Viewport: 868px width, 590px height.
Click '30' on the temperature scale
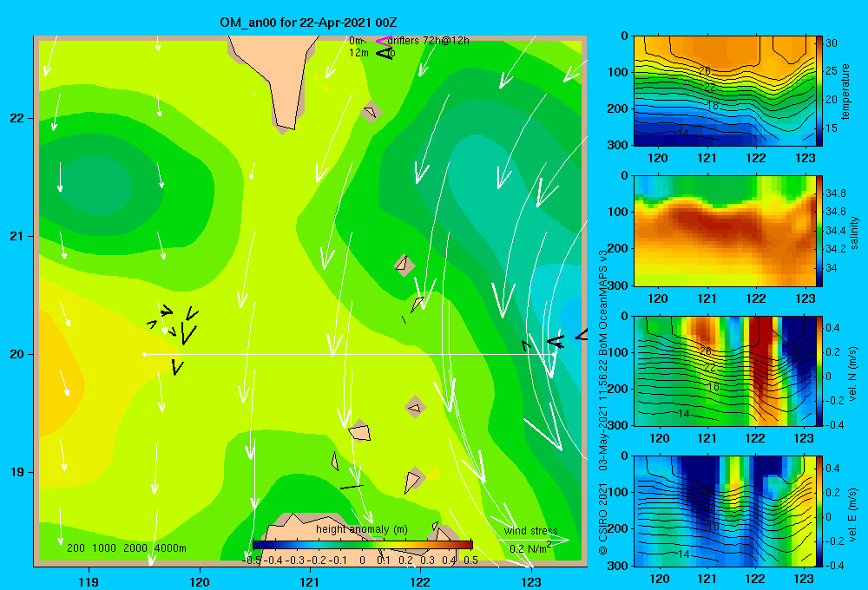(831, 43)
